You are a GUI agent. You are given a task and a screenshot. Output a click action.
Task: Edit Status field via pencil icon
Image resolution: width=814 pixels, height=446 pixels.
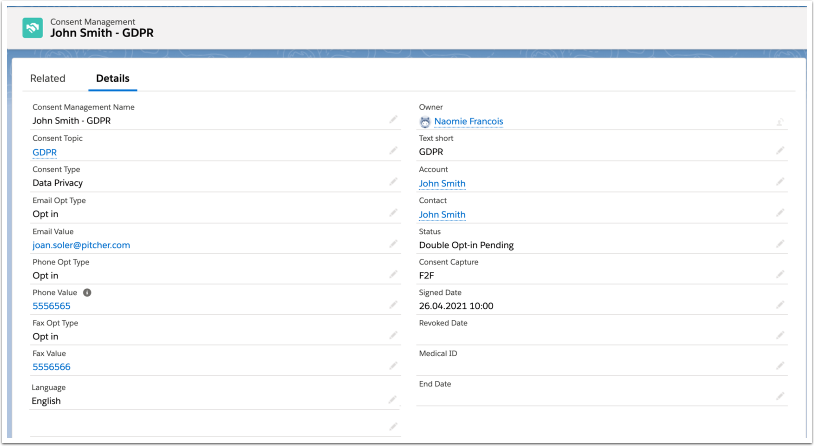(779, 244)
